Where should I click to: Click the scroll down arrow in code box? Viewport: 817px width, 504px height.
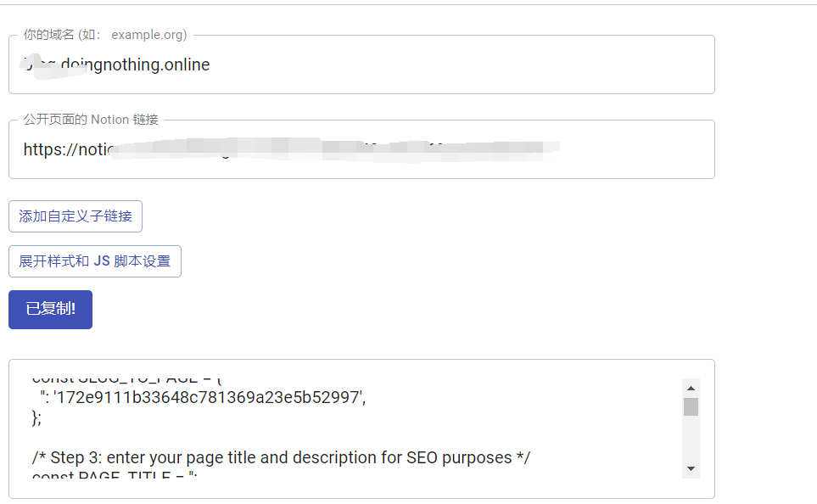[x=691, y=468]
